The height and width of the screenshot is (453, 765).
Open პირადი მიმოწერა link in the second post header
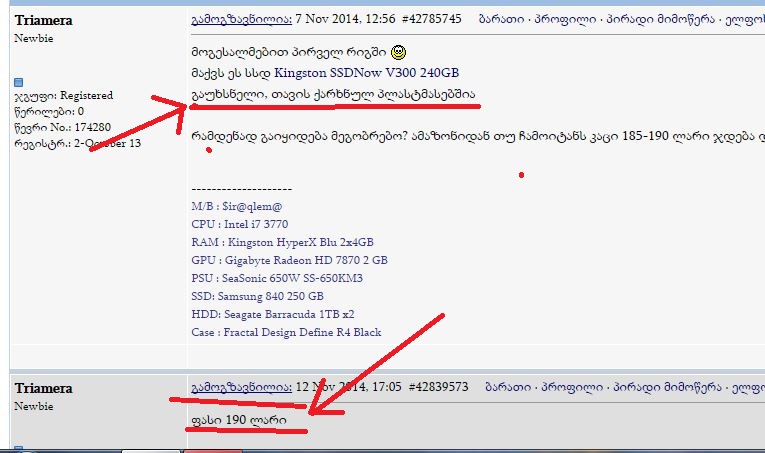[667, 387]
